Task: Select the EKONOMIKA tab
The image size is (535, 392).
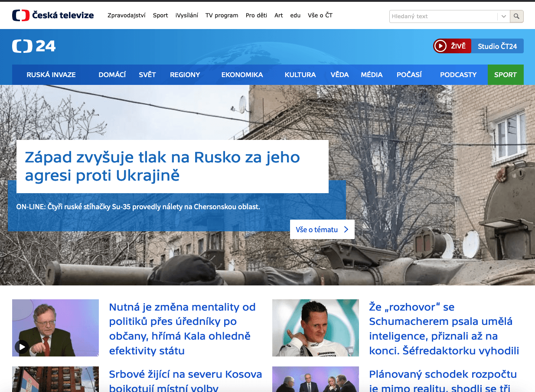Action: (x=242, y=75)
